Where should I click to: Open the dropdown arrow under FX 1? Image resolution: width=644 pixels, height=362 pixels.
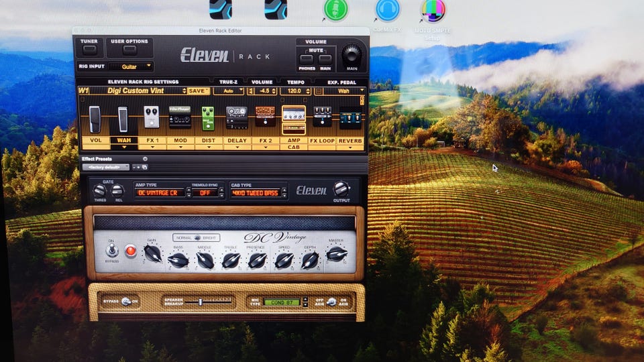tap(152, 147)
